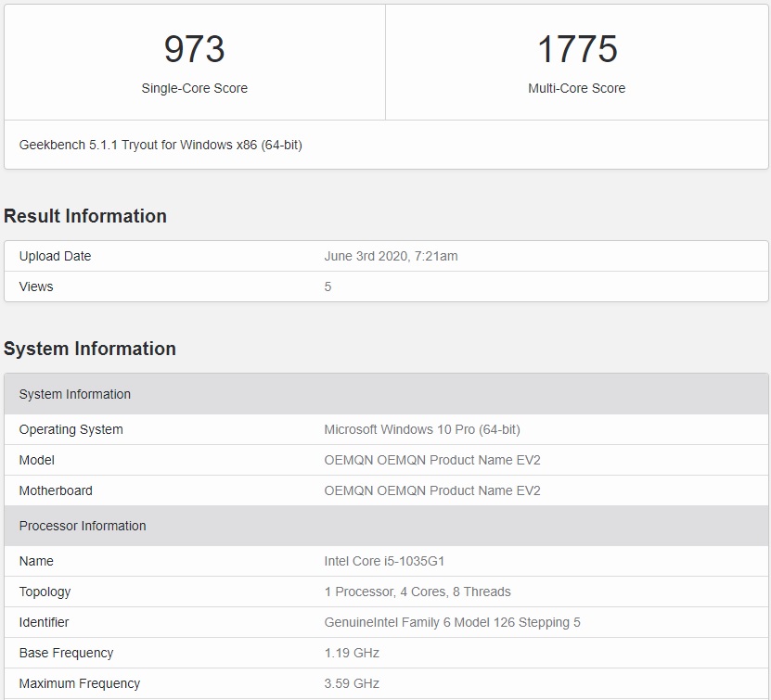The image size is (771, 700).
Task: Click the Views count of 5
Action: (x=328, y=286)
